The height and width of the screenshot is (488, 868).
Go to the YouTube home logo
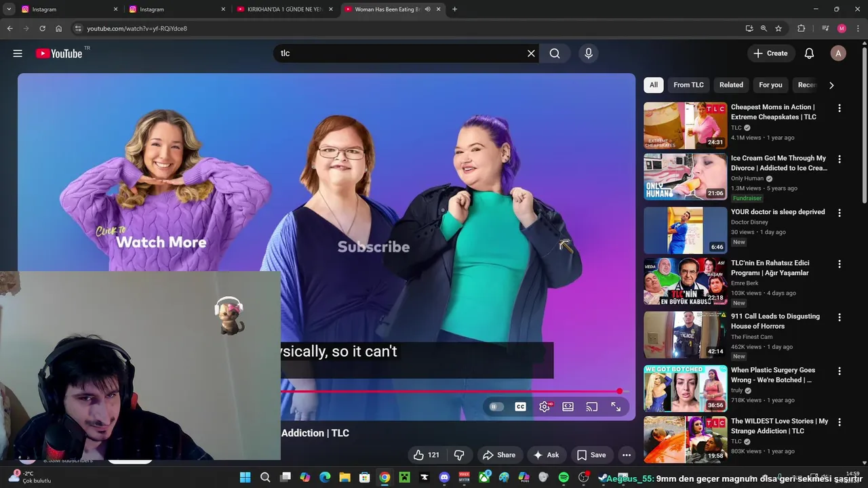(x=59, y=54)
